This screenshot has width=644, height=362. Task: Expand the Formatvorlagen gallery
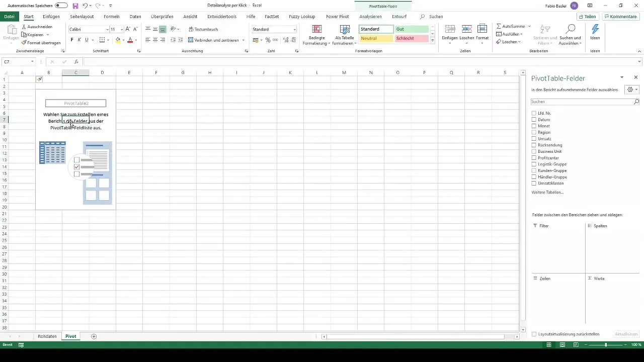click(432, 40)
